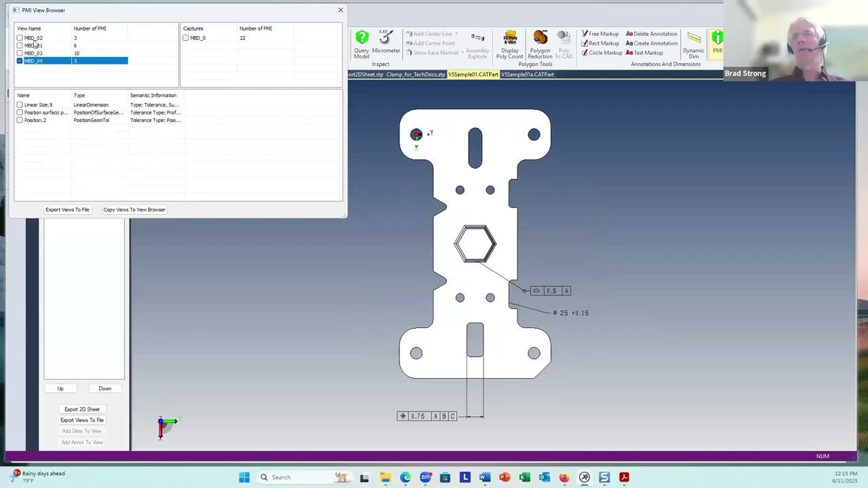This screenshot has height=488, width=868.
Task: Activate the Micrometer tool
Action: (386, 42)
